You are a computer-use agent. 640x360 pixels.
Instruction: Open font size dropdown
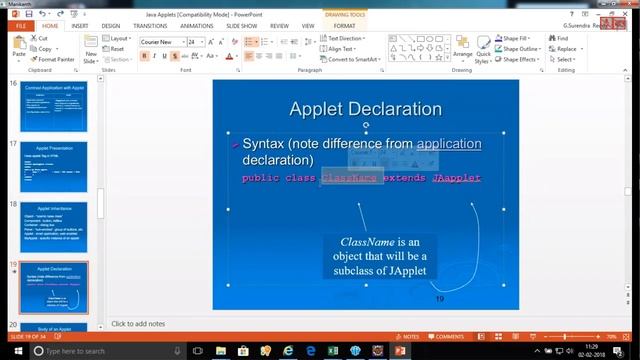202,42
